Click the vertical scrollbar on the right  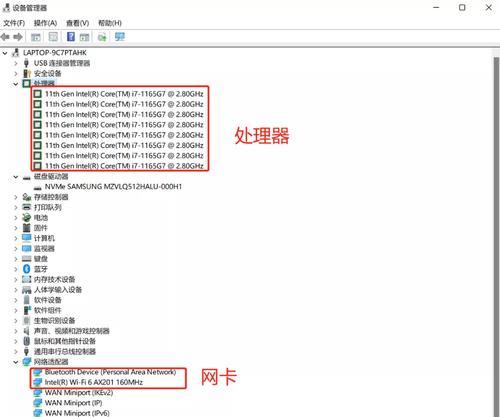point(496,233)
